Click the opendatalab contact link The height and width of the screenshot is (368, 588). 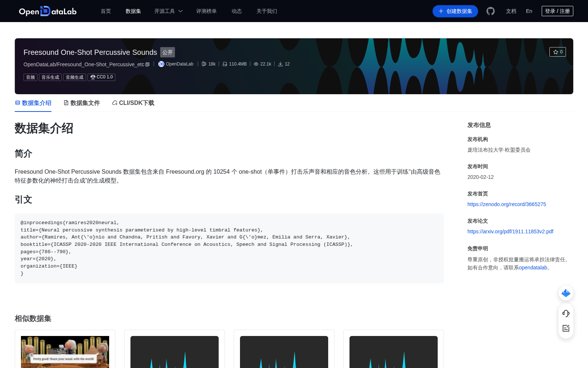pos(533,268)
